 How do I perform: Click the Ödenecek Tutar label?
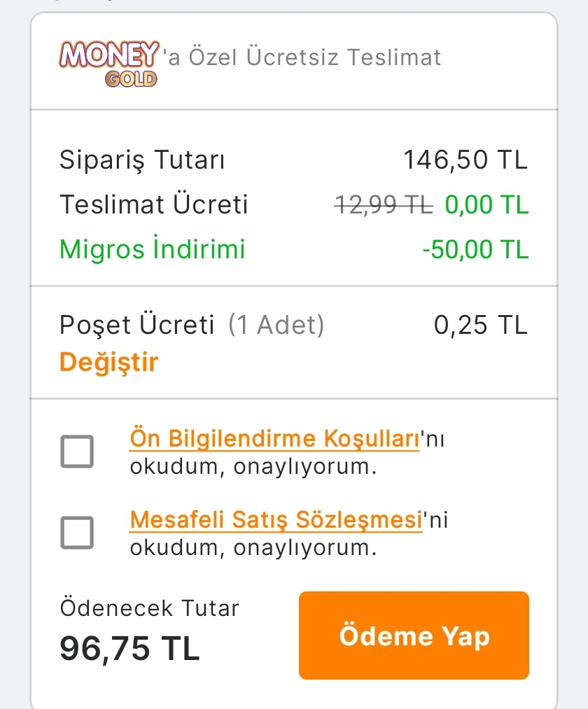click(150, 608)
